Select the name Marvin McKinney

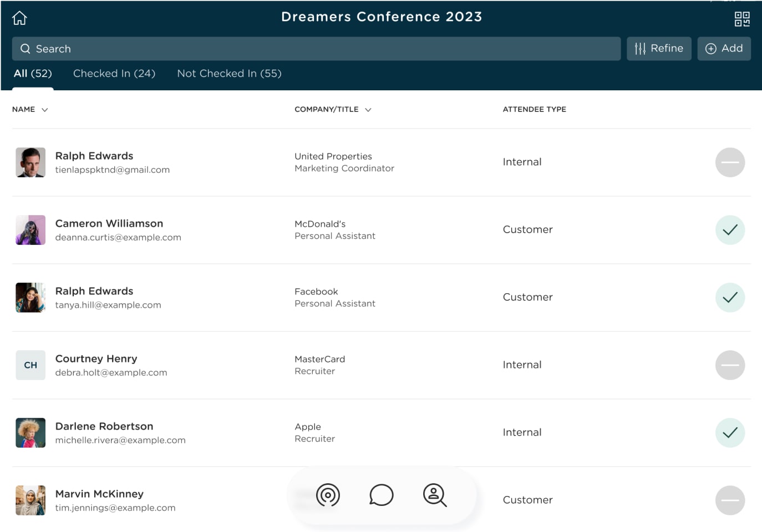pos(99,494)
